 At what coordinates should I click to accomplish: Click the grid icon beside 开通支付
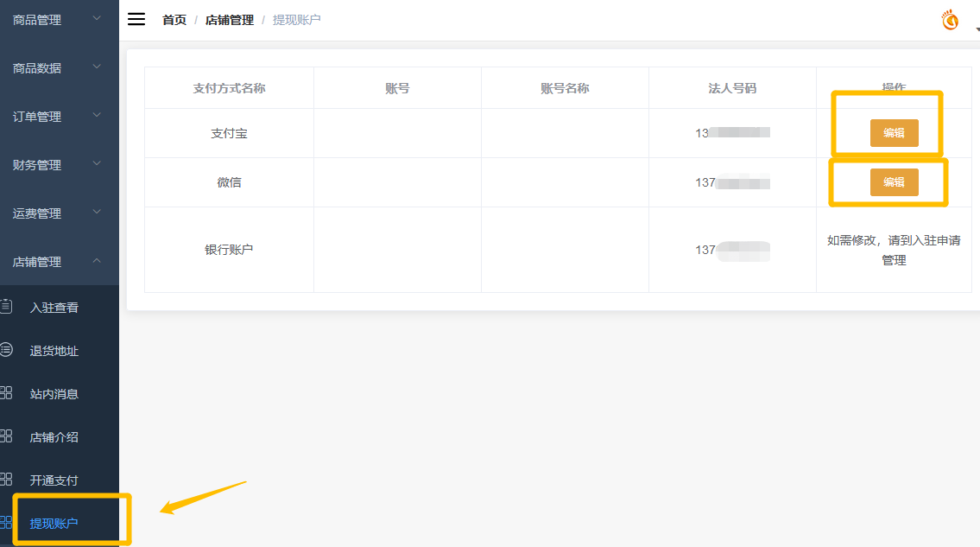pos(6,480)
